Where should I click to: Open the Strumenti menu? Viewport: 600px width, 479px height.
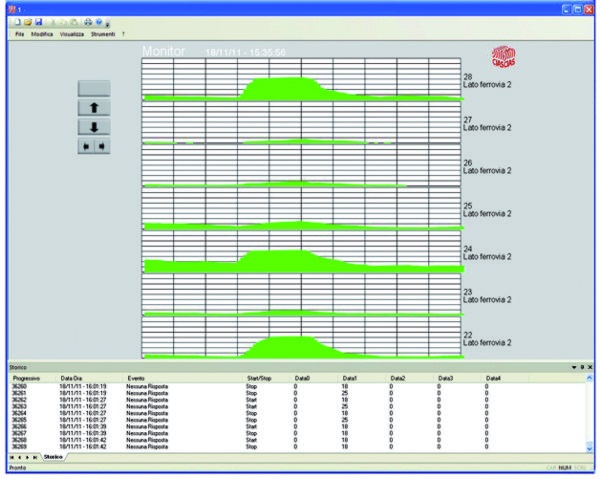103,34
